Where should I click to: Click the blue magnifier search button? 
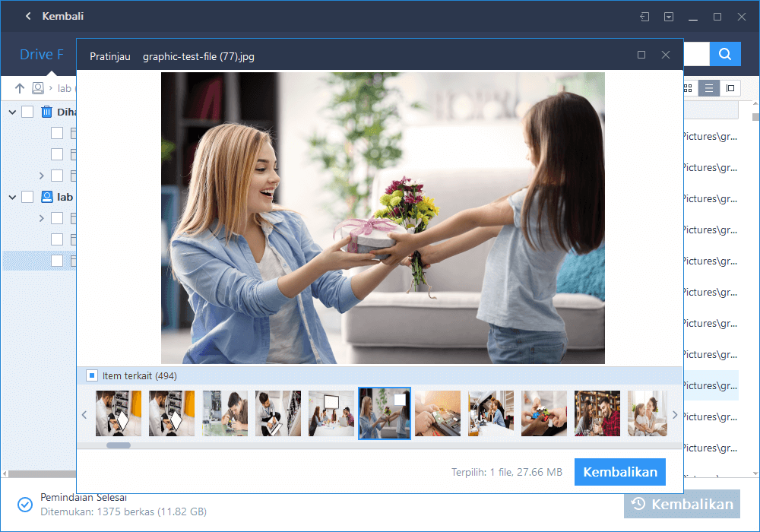725,54
